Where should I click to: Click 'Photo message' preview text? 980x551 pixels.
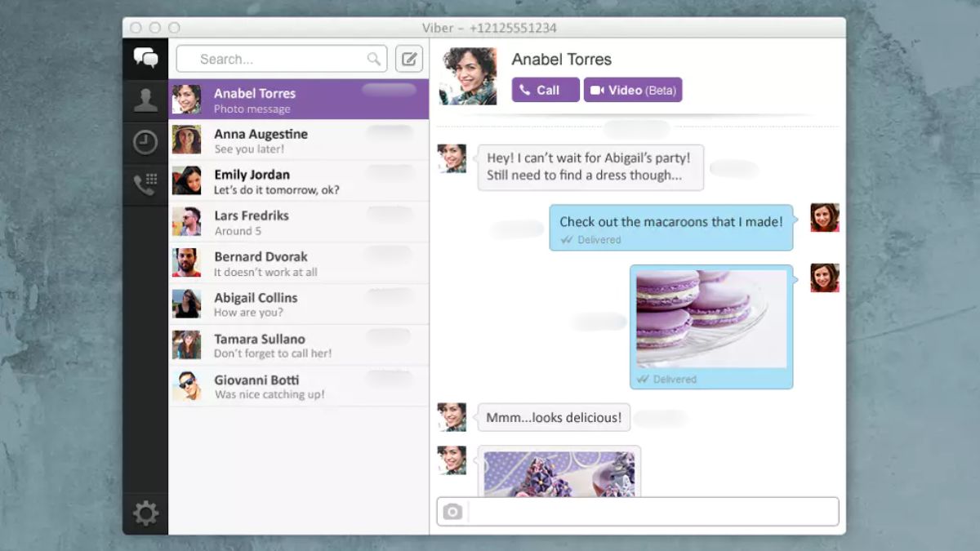(x=252, y=109)
